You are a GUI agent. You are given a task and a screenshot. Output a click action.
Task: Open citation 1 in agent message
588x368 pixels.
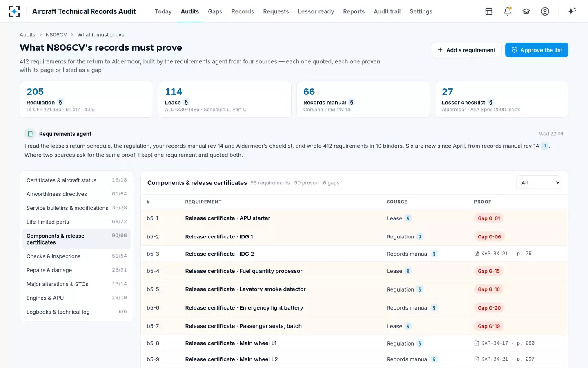pyautogui.click(x=545, y=146)
